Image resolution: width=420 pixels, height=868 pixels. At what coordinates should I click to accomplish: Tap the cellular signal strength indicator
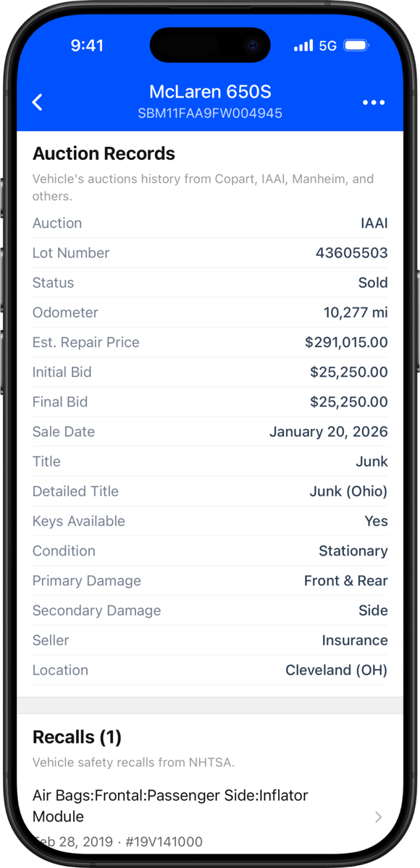303,45
